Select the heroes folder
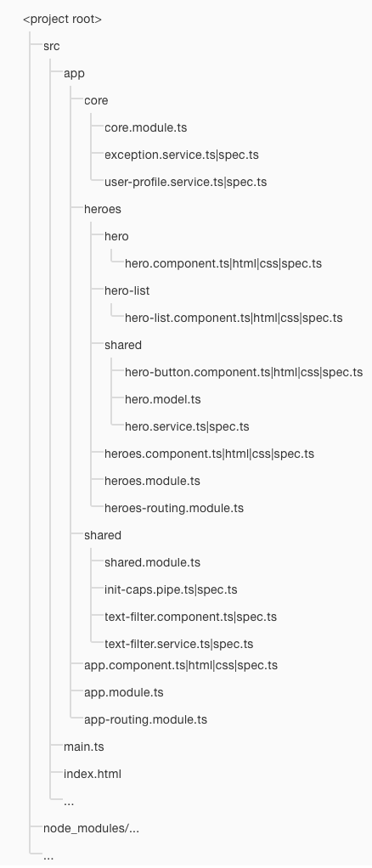Screen dimensions: 372x868 click(103, 209)
